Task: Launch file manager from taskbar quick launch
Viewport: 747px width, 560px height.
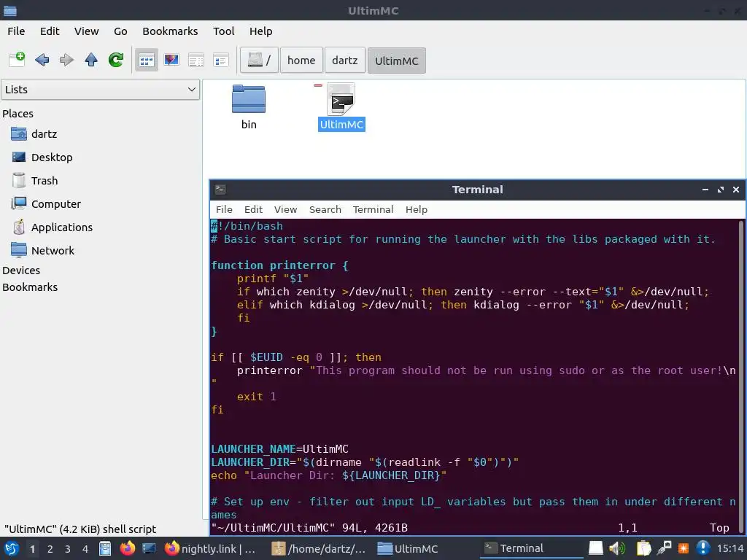Action: 105,548
